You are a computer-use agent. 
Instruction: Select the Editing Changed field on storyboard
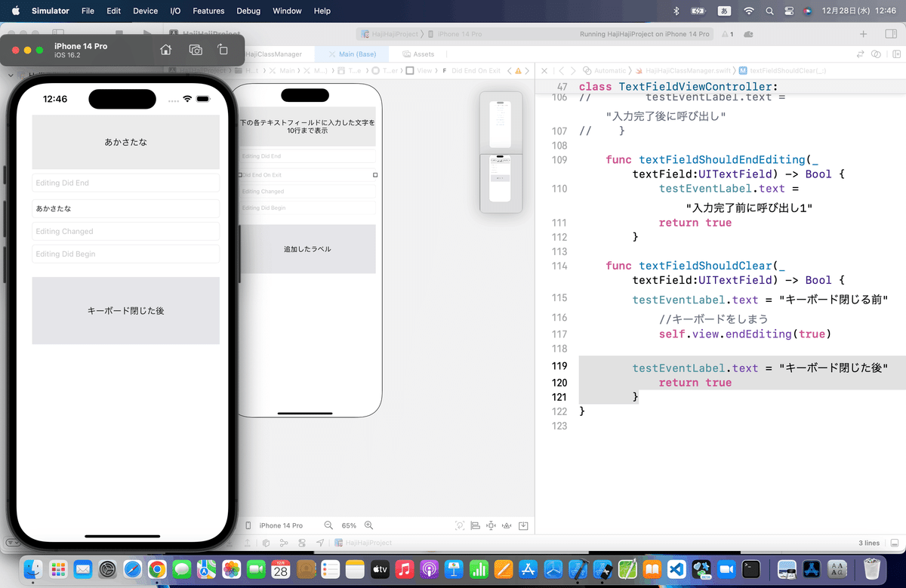point(307,191)
